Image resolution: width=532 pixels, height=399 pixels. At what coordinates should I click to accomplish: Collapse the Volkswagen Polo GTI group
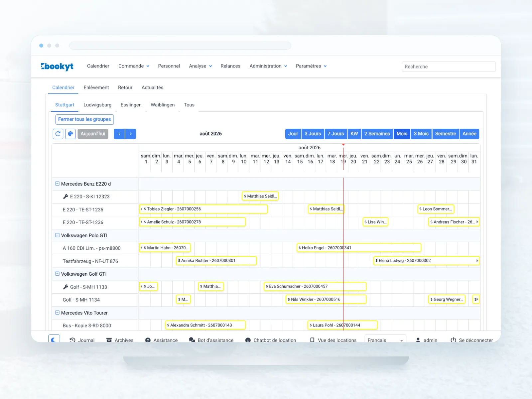pyautogui.click(x=57, y=235)
